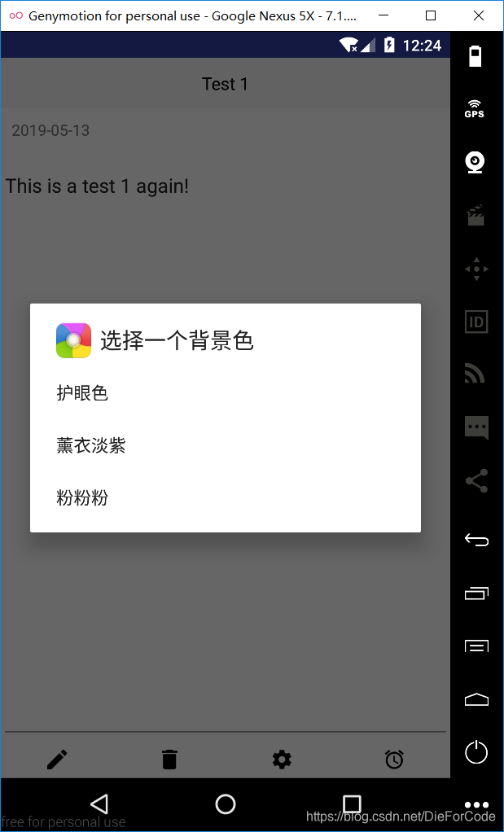The height and width of the screenshot is (832, 504).
Task: Open the Genymotion webcam camera widget
Action: click(x=476, y=162)
